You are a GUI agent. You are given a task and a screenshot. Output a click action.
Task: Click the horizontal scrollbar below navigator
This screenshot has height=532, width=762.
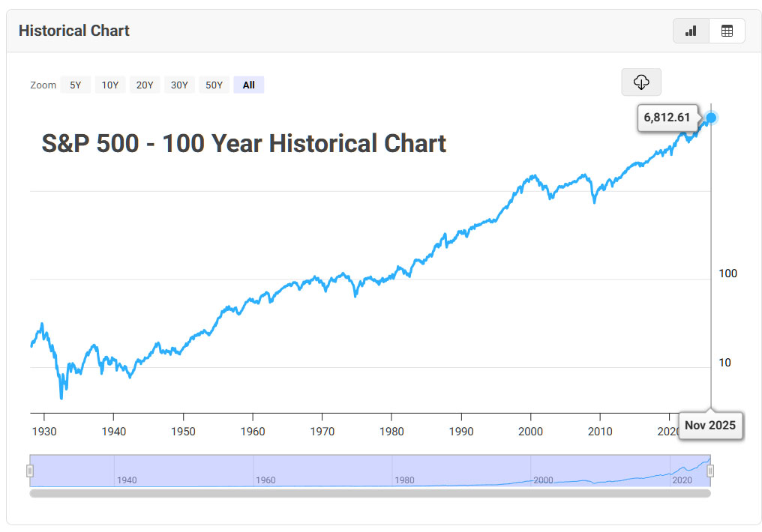[370, 493]
